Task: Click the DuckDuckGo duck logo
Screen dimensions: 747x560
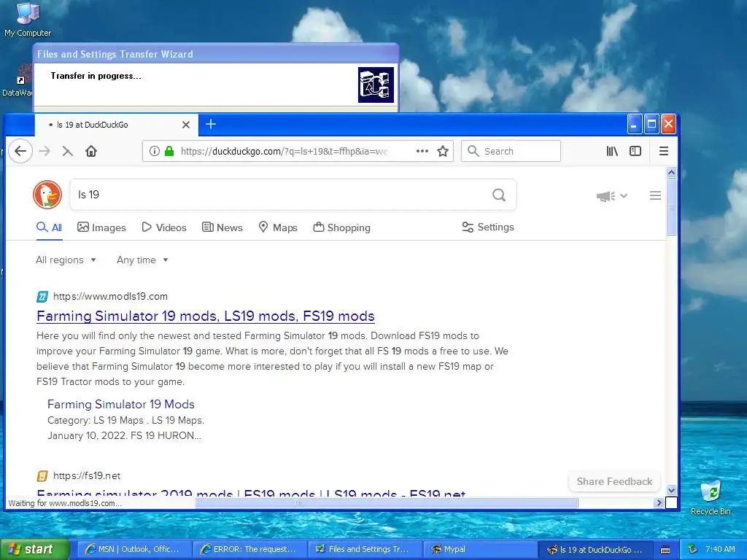Action: tap(47, 195)
